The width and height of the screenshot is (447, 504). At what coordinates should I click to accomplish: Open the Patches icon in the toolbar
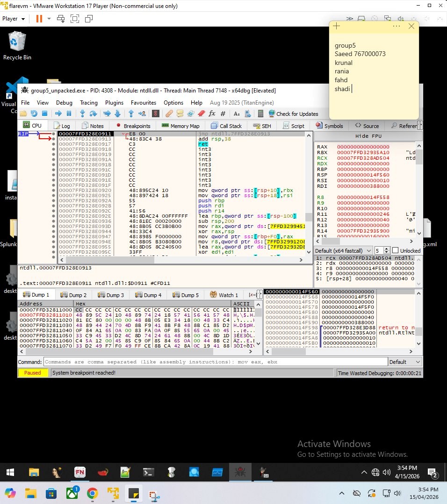tap(169, 114)
